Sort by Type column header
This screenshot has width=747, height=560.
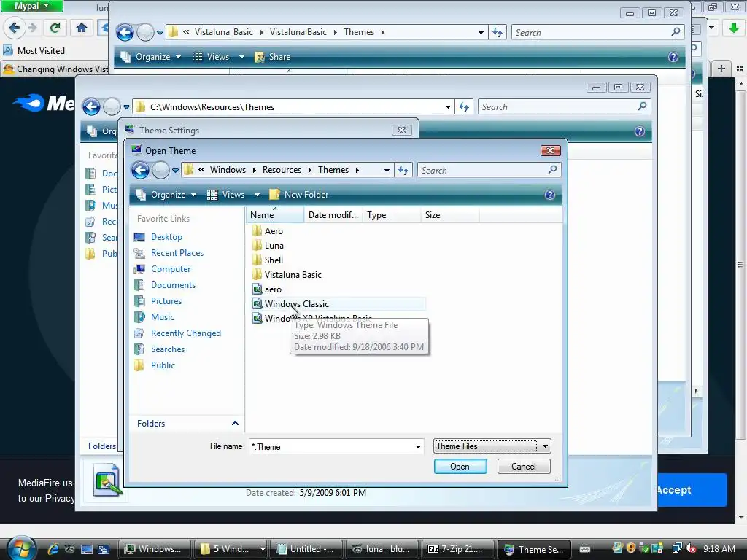pos(392,215)
